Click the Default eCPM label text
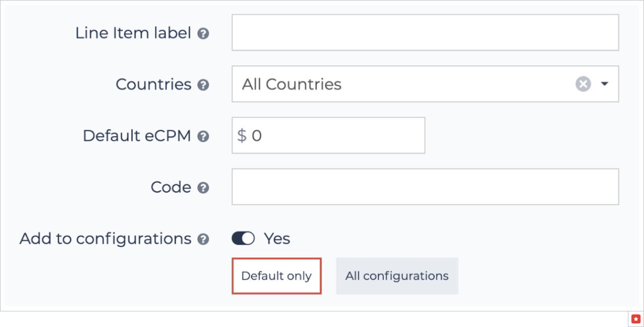The width and height of the screenshot is (644, 327). pyautogui.click(x=137, y=136)
